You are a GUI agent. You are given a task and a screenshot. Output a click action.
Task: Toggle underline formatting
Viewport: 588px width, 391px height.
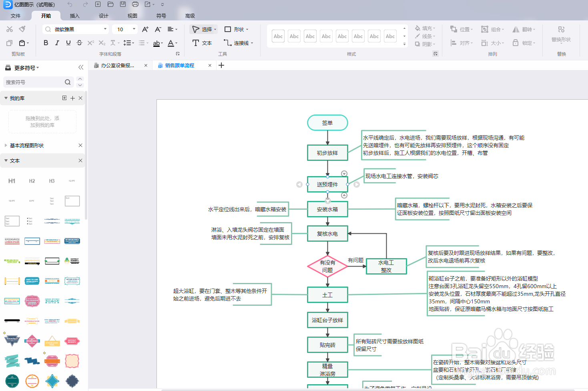[x=68, y=42]
